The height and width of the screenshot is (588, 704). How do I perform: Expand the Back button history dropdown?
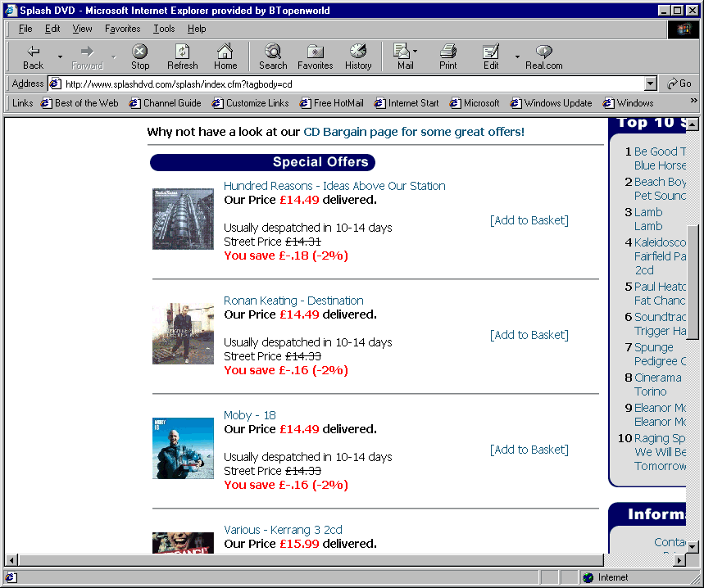(60, 57)
